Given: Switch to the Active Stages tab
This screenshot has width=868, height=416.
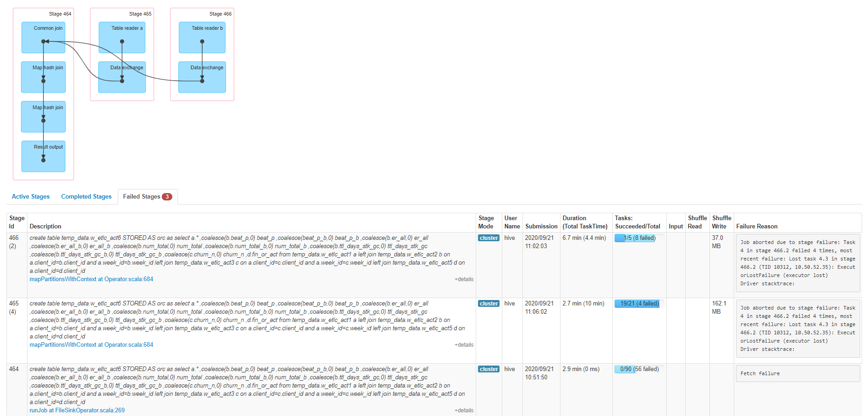Looking at the screenshot, I should 31,196.
